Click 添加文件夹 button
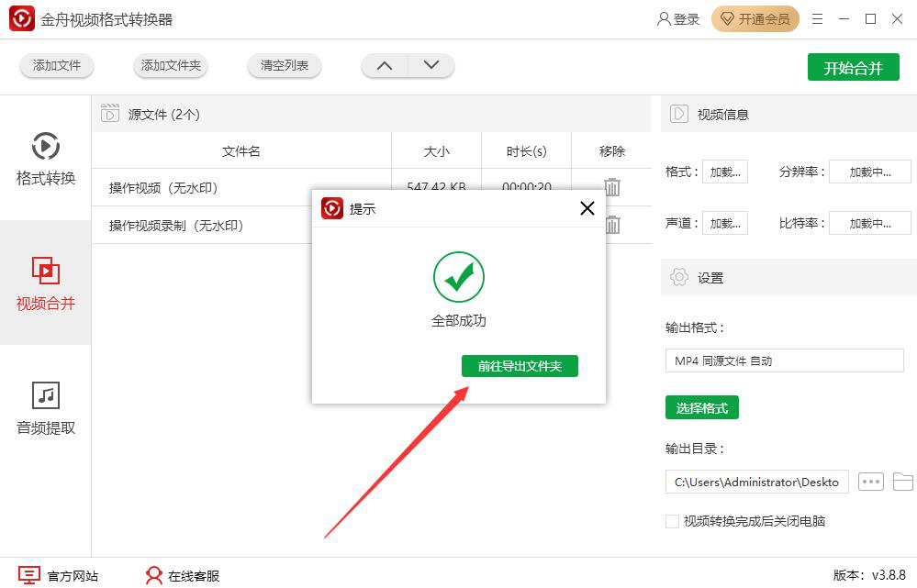This screenshot has height=588, width=917. (171, 65)
